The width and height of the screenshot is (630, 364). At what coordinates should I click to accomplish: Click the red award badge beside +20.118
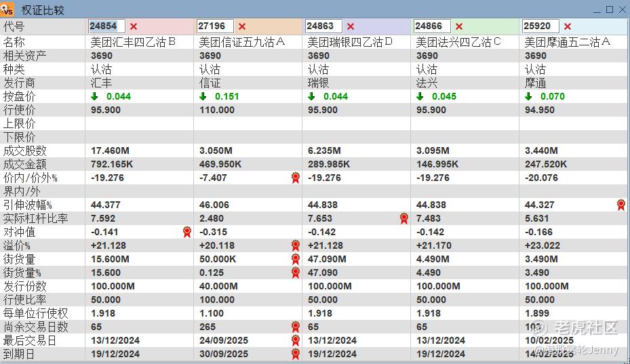pyautogui.click(x=296, y=245)
